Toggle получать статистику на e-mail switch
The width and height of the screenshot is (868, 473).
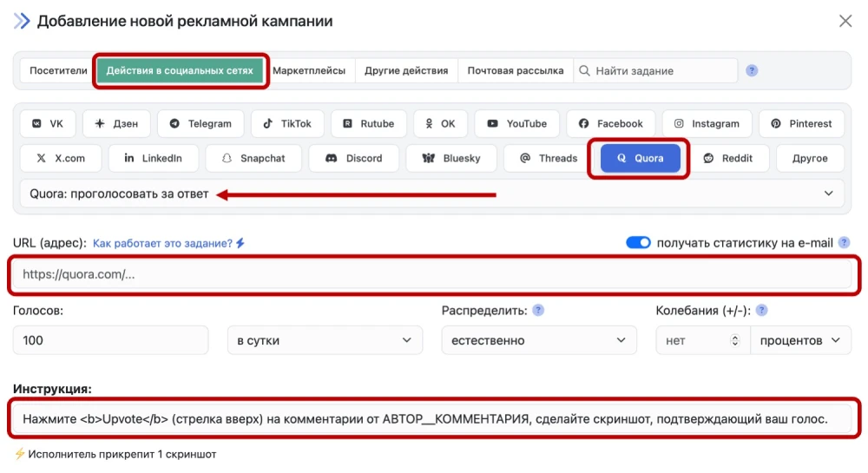[x=638, y=242]
